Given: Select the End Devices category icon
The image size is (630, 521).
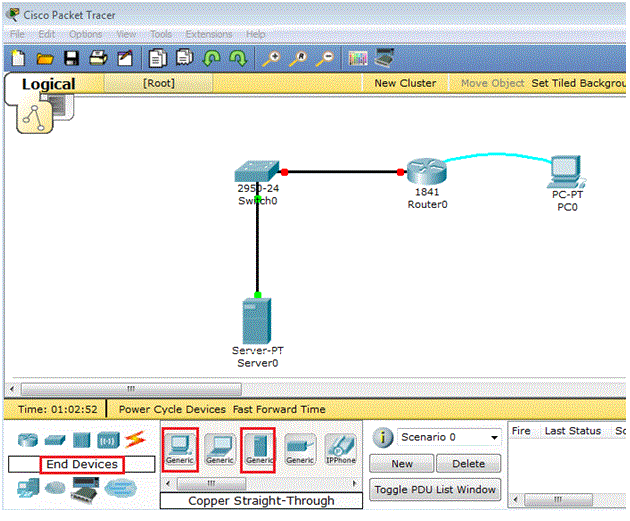Looking at the screenshot, I should [x=28, y=488].
